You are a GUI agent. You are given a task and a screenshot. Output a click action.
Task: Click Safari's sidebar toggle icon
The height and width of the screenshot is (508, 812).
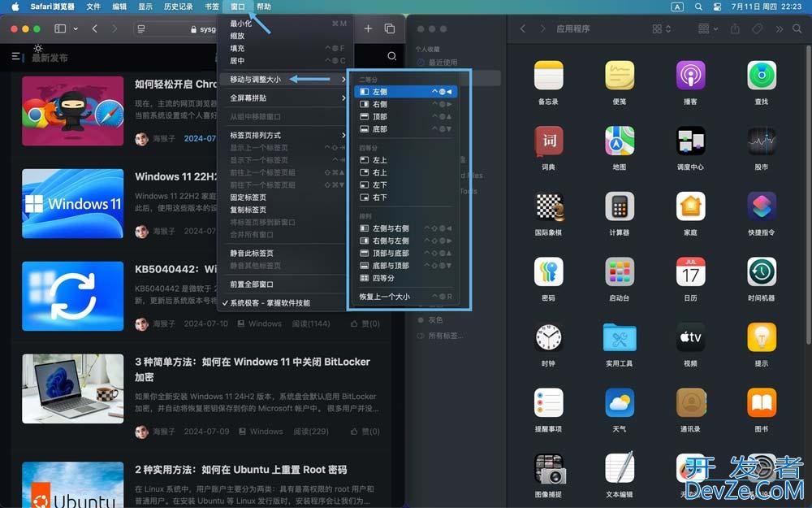[60, 28]
